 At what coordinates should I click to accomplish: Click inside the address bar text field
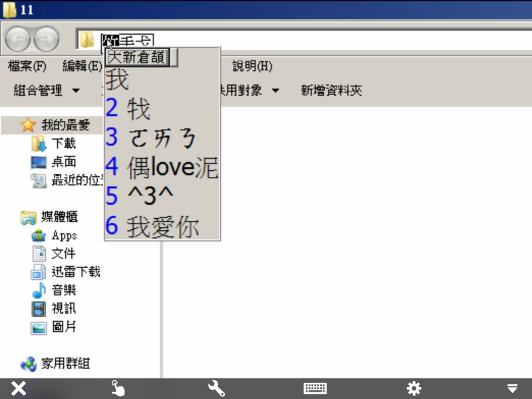coord(332,41)
